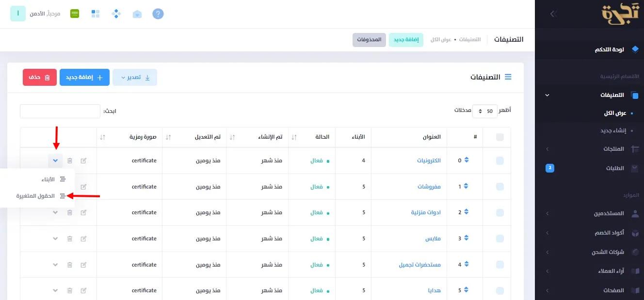
Task: Click the edit icon for هدايا row
Action: tap(83, 290)
